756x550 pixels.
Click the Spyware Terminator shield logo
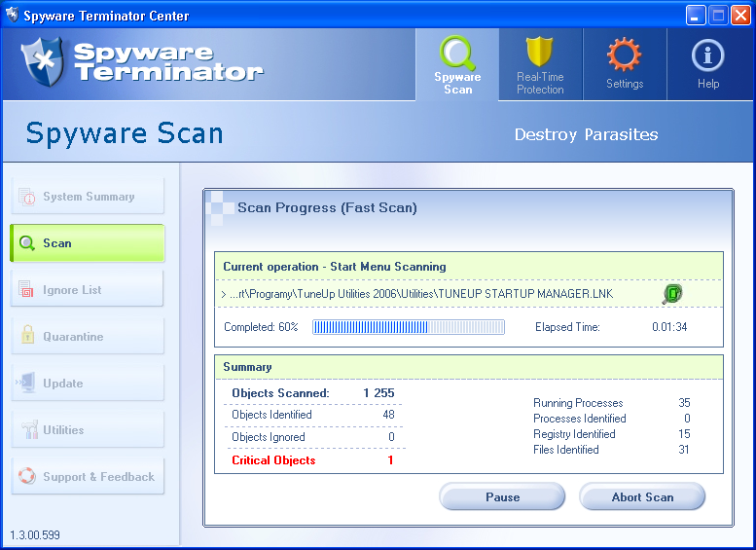pyautogui.click(x=42, y=62)
